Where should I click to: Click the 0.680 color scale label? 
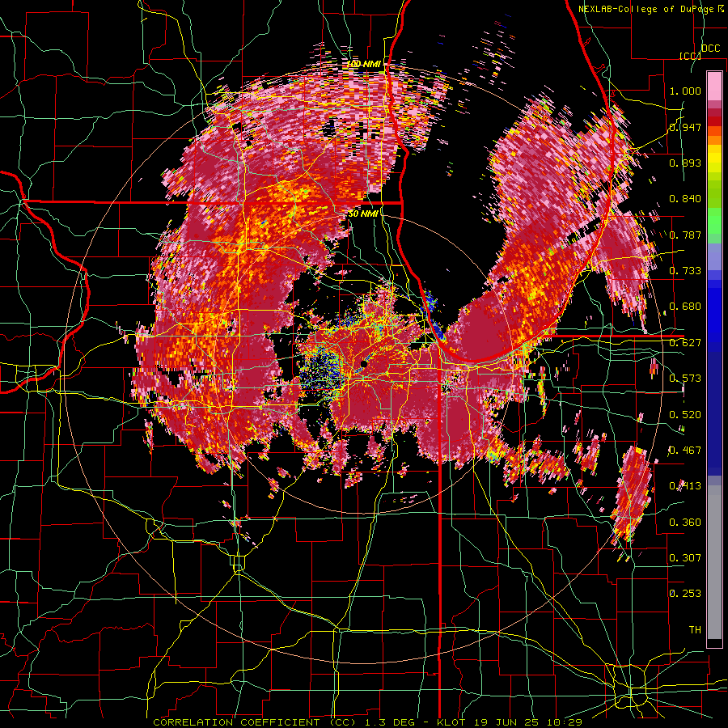click(x=685, y=307)
